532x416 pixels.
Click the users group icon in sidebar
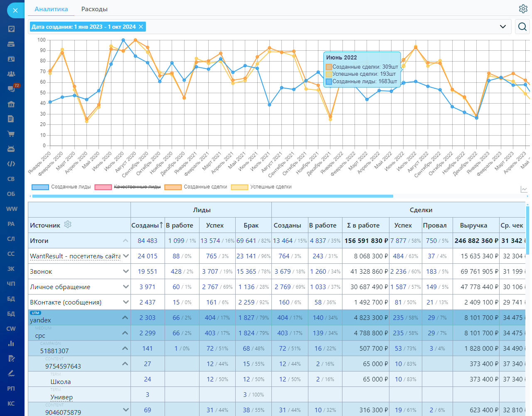[x=11, y=74]
